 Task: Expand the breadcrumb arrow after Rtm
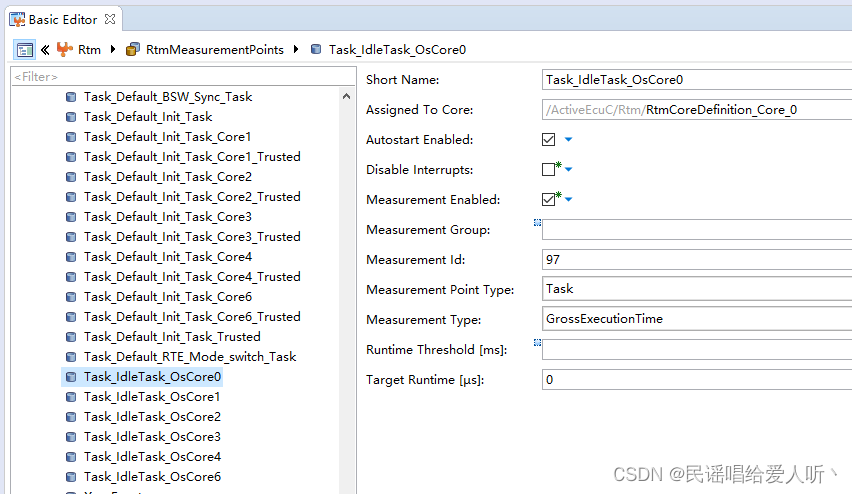pos(112,50)
